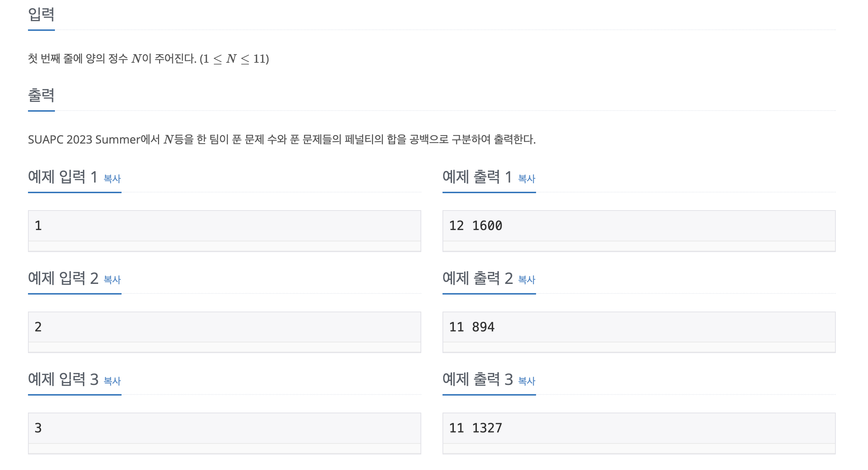868x470 pixels.
Task: Click 복사 beside 예제 입력 3
Action: (112, 381)
